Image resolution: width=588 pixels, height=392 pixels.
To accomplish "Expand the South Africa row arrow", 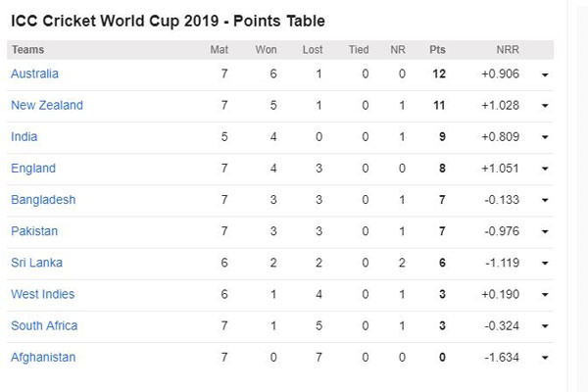I will [545, 326].
